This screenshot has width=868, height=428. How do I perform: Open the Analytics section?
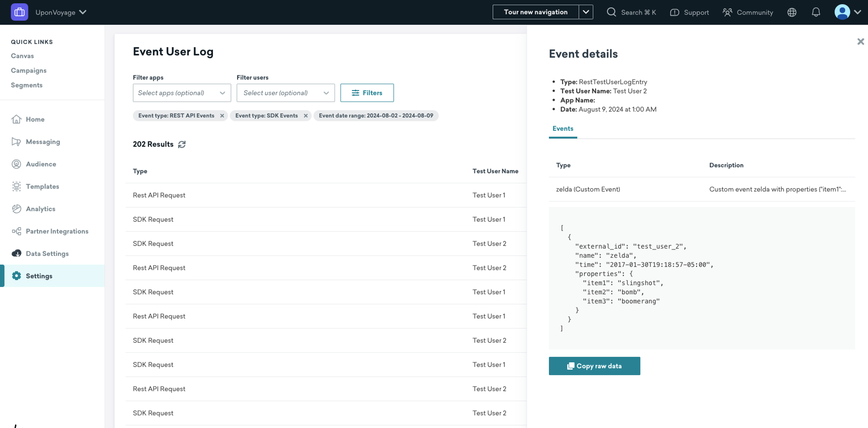(40, 209)
